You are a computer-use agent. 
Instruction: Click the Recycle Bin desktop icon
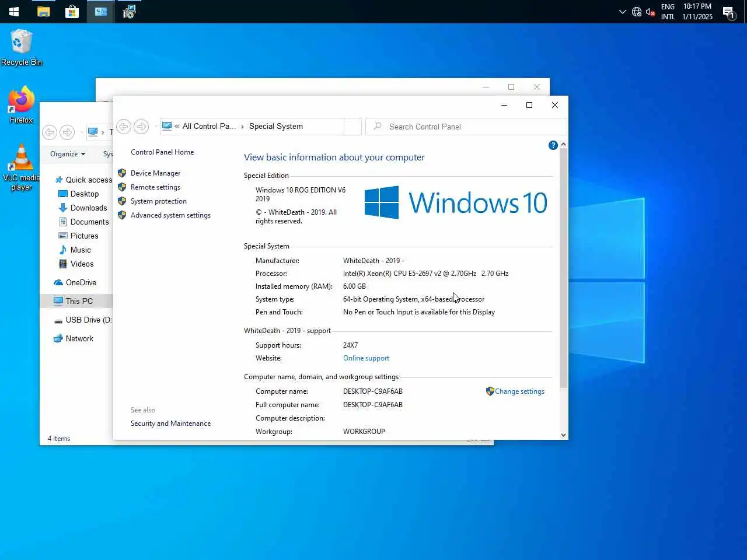[x=22, y=48]
